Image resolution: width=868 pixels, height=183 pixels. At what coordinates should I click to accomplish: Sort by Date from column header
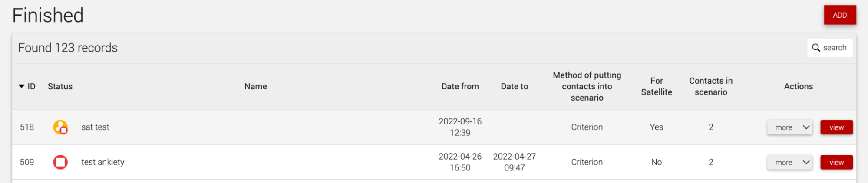click(460, 86)
